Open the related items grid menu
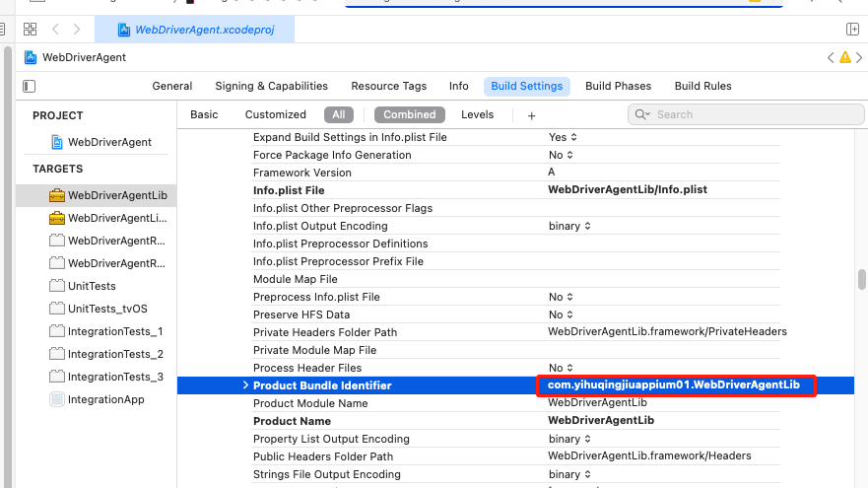Screen dimensions: 868x488 [30, 30]
